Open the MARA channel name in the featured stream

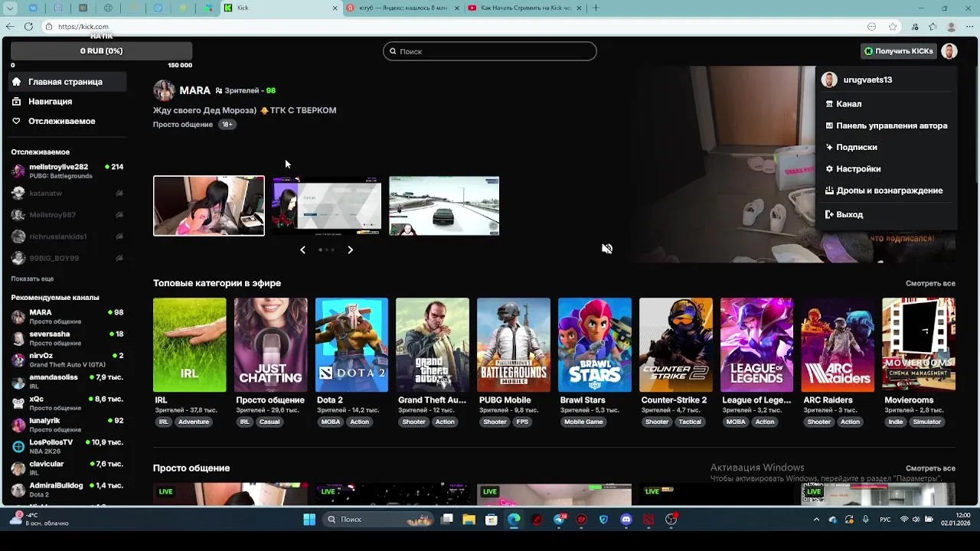(194, 90)
